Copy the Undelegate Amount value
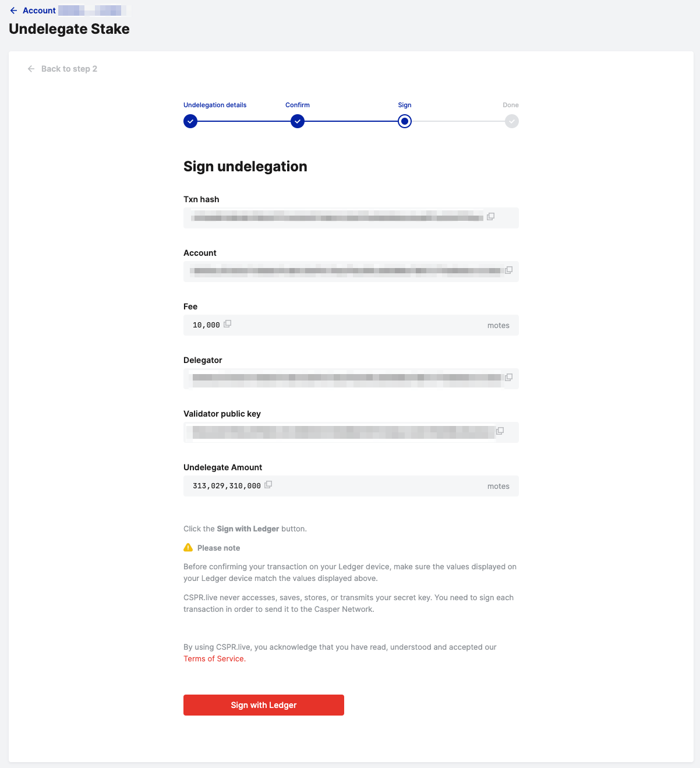The height and width of the screenshot is (768, 700). (268, 484)
